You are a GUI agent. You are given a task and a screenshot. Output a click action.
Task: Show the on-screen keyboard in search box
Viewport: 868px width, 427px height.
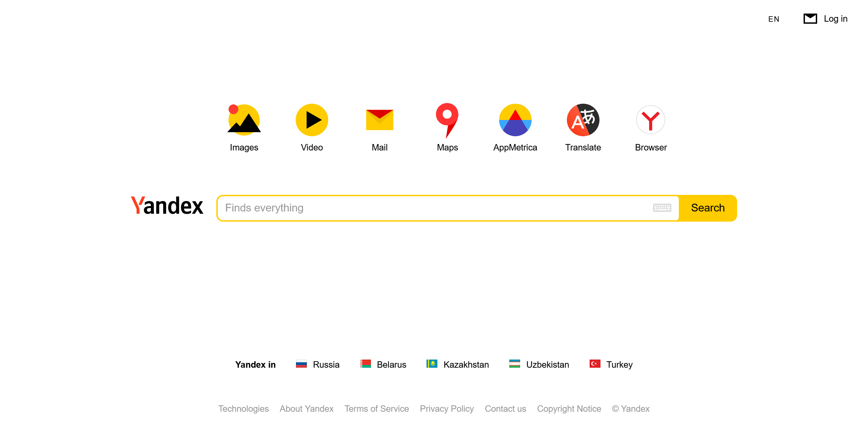coord(662,208)
